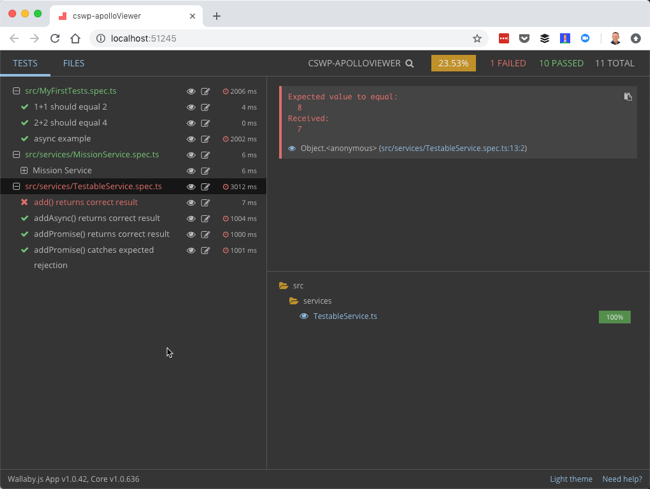The width and height of the screenshot is (650, 489).
Task: Expand the Mission Service suite
Action: click(x=24, y=170)
